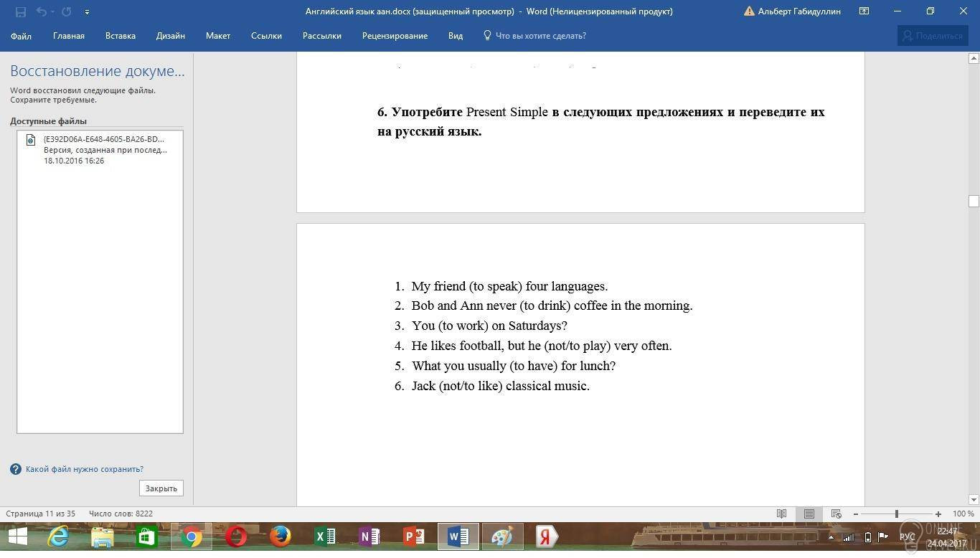Screen dimensions: 980x558
Task: Click sentence 'Jack (not/to like) classical music.'
Action: [500, 386]
